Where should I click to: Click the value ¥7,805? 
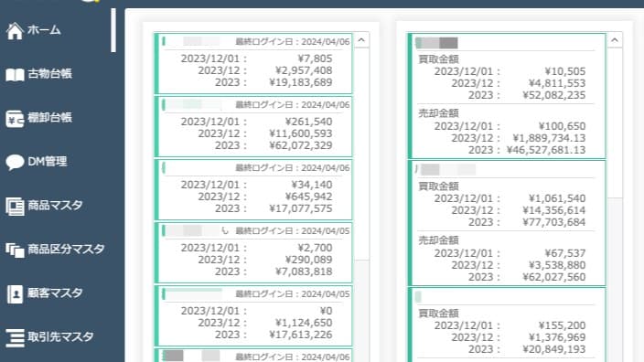click(x=315, y=59)
